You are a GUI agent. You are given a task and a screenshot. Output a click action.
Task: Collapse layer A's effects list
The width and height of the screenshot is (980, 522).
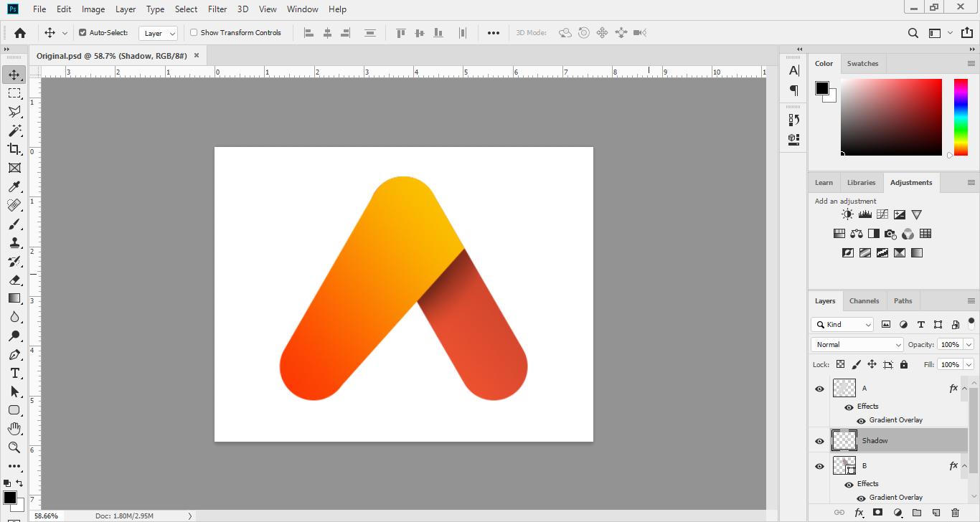point(964,388)
